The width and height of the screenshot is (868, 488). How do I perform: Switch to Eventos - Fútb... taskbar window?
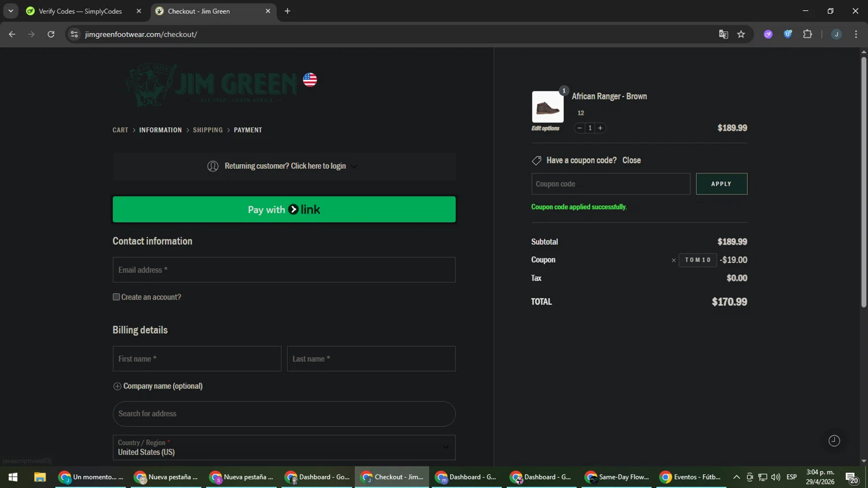click(x=692, y=477)
